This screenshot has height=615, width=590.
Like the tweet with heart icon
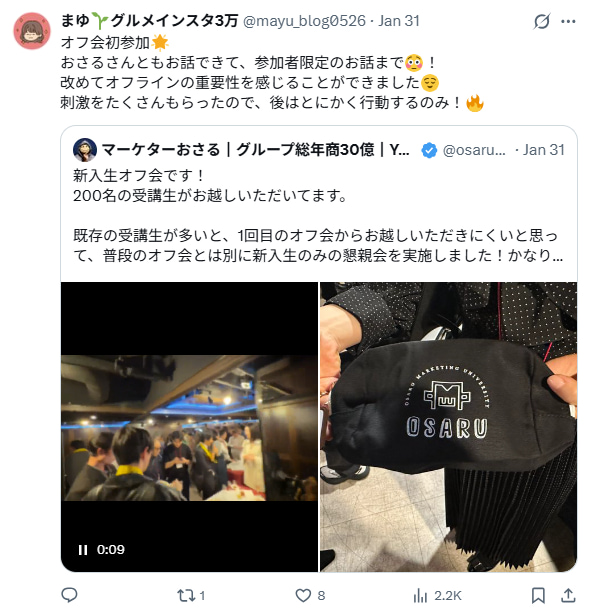[310, 596]
